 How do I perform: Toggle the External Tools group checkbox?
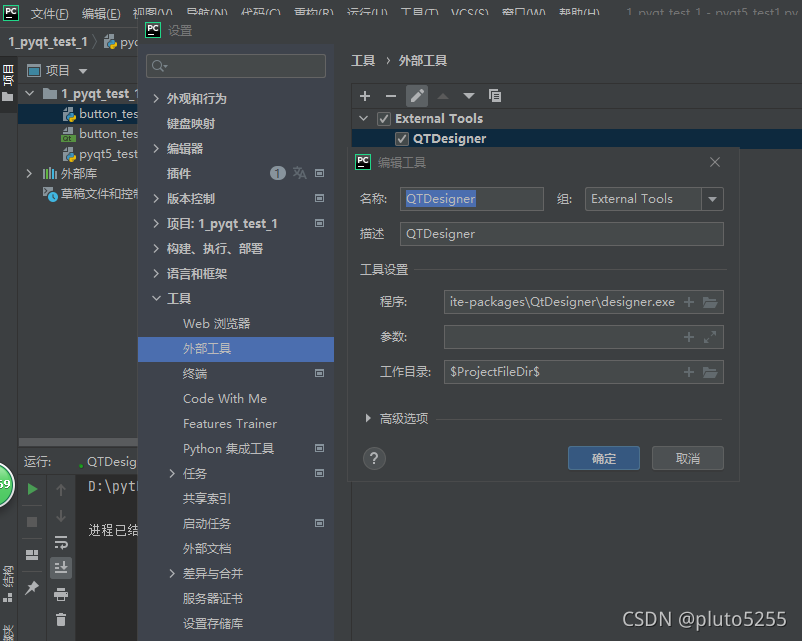(384, 119)
